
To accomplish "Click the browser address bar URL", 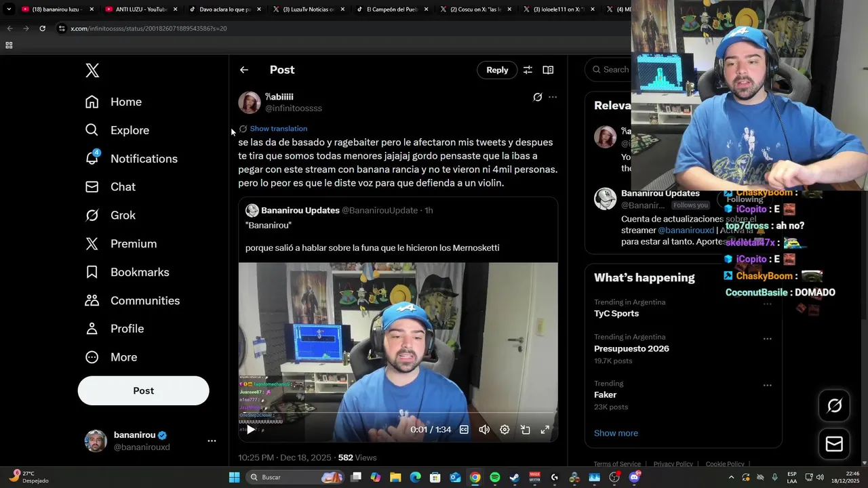I will tap(149, 28).
